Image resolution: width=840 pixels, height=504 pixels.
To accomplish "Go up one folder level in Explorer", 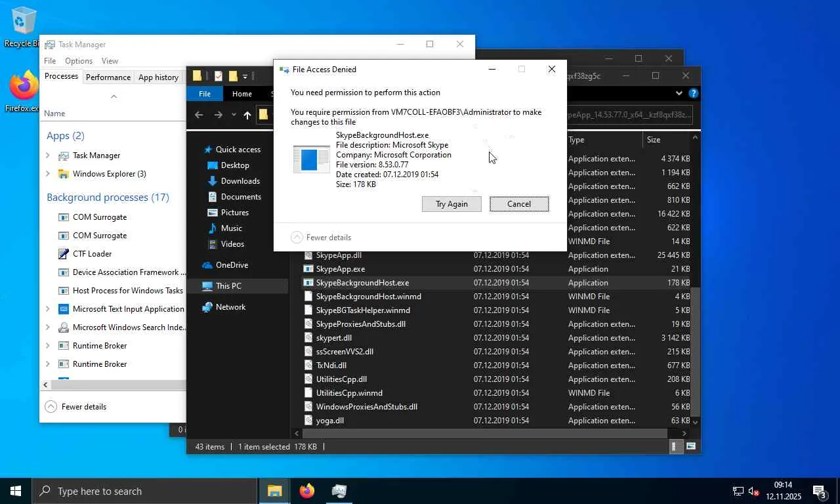I will click(247, 115).
